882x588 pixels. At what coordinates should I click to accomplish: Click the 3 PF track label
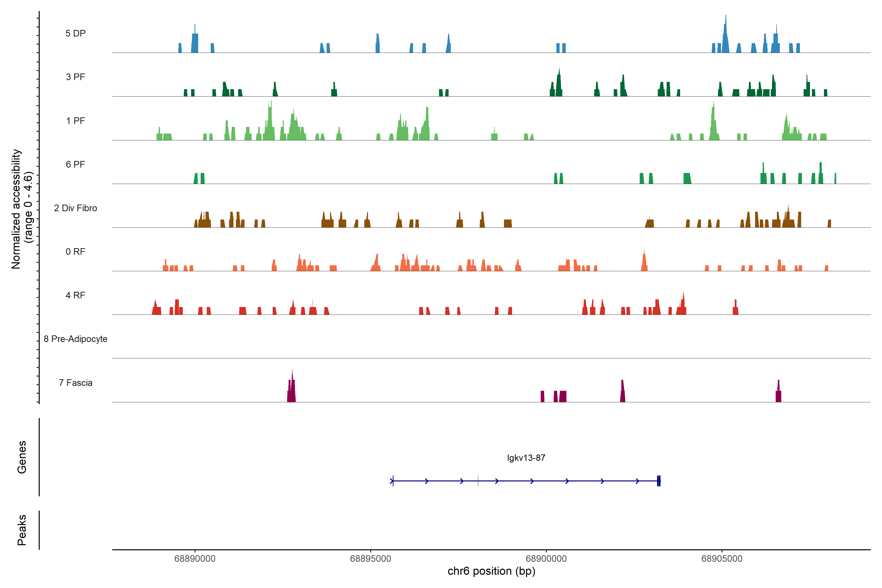tap(75, 77)
